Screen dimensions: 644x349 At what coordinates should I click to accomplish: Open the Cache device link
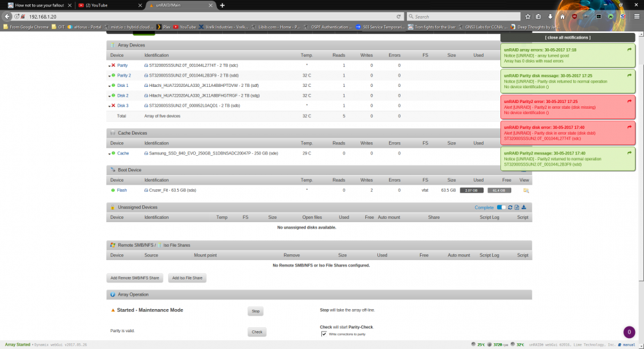point(123,153)
